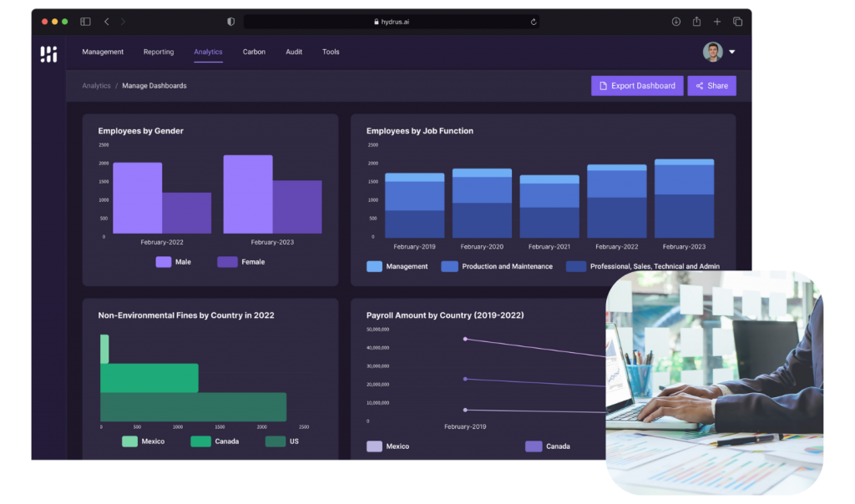The width and height of the screenshot is (855, 504).
Task: Toggle Management legend swatch
Action: tap(374, 266)
